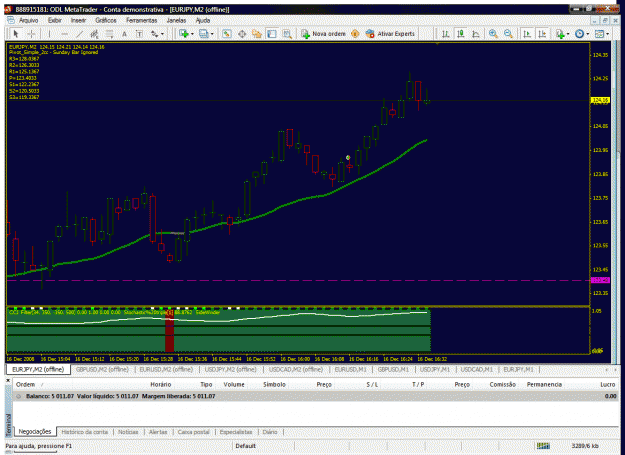Click the Nova ordem button

(324, 34)
